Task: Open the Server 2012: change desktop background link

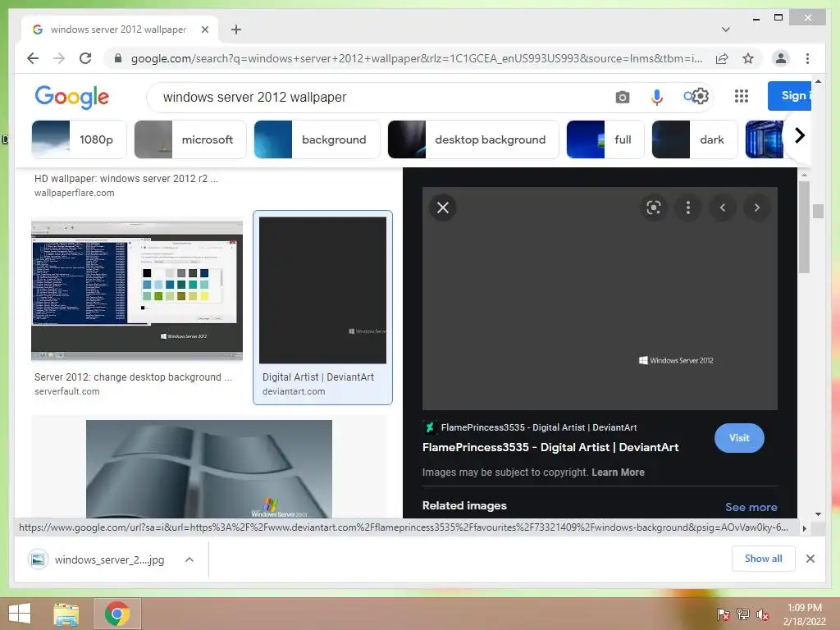Action: [x=133, y=377]
